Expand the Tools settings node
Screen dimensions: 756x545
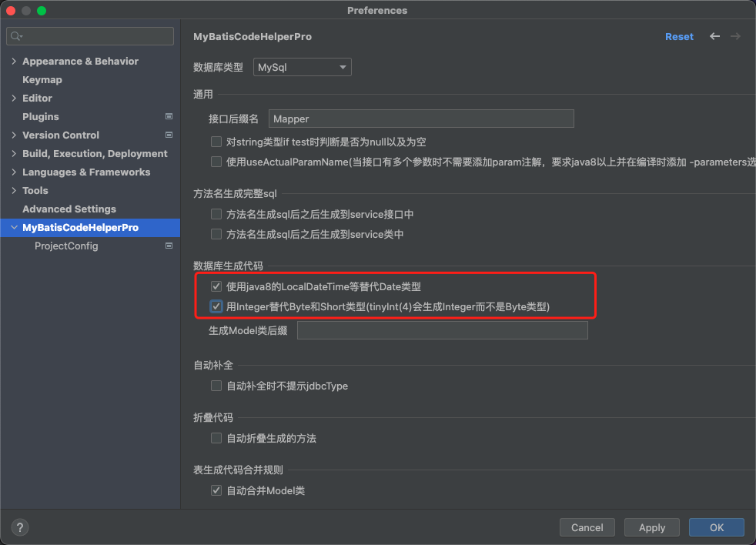14,190
